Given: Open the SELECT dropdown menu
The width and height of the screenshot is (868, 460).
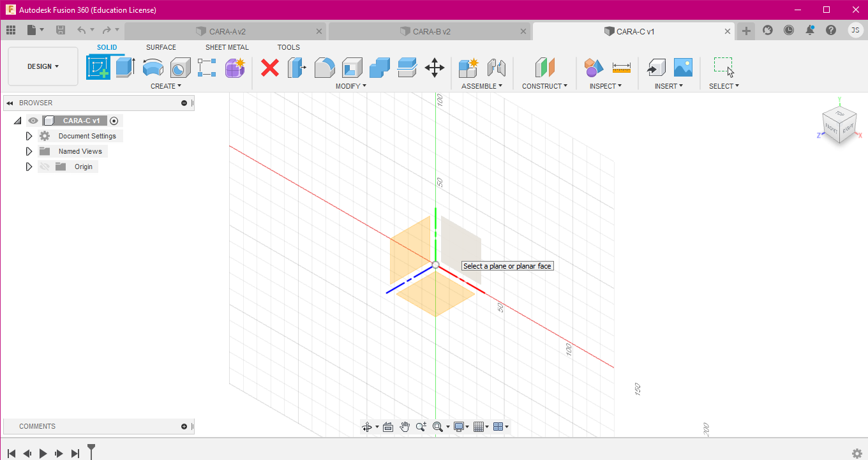Looking at the screenshot, I should pos(724,86).
